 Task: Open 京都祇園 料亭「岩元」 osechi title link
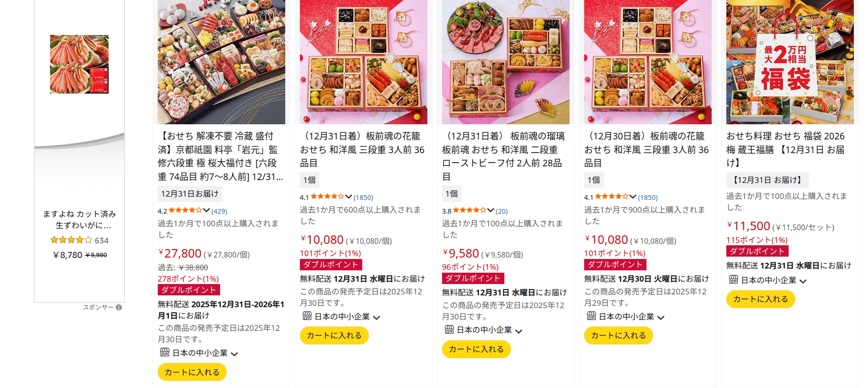click(x=221, y=156)
